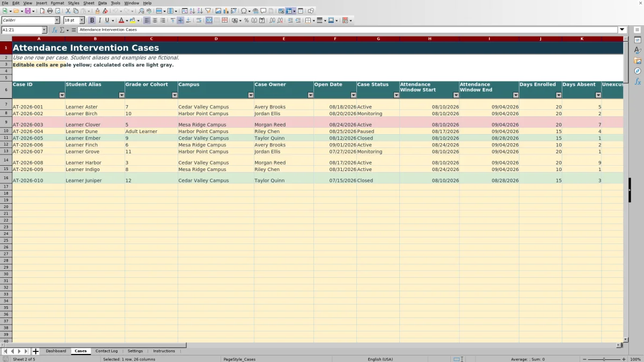Open the Data menu

click(x=102, y=3)
